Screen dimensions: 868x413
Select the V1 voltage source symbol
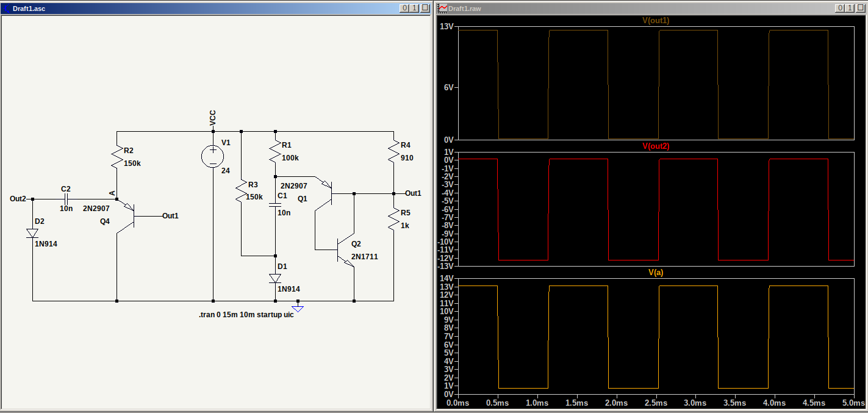point(213,157)
